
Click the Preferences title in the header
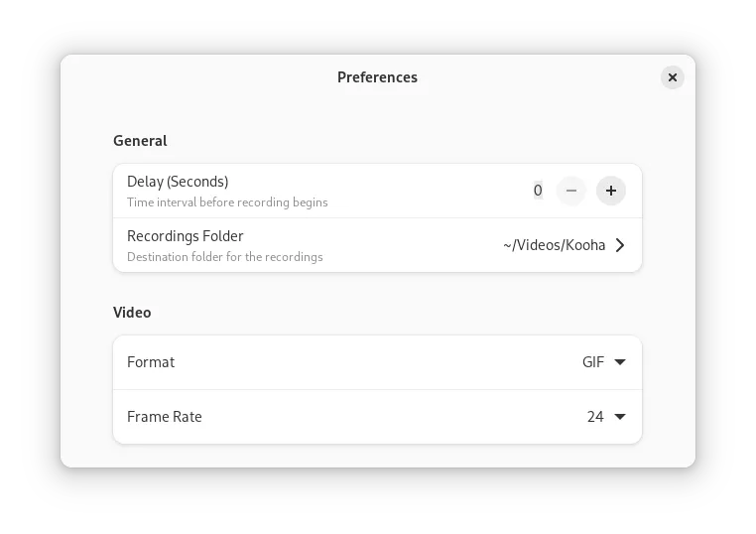378,77
